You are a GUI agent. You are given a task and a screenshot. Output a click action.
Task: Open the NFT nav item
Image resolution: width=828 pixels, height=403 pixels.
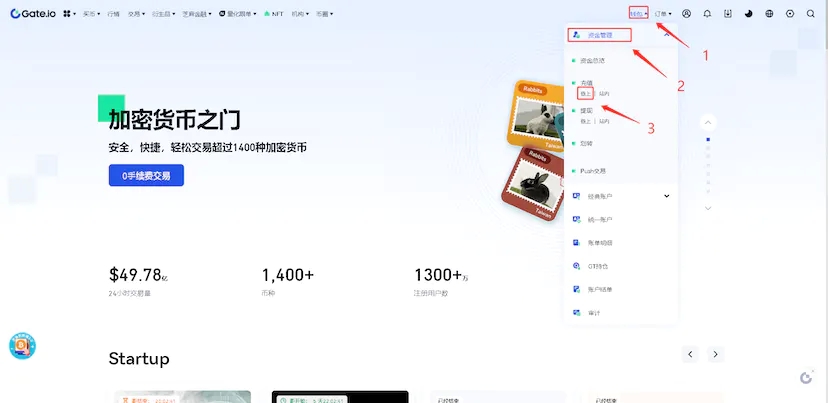click(274, 14)
